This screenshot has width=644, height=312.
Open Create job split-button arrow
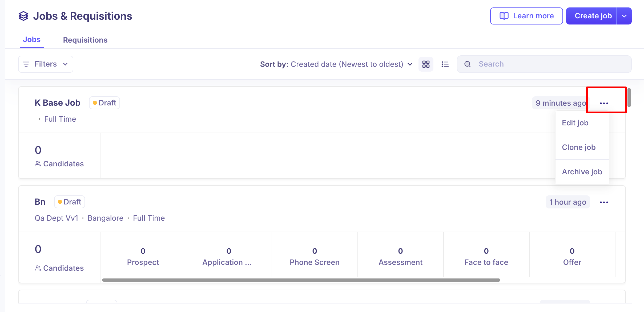624,16
